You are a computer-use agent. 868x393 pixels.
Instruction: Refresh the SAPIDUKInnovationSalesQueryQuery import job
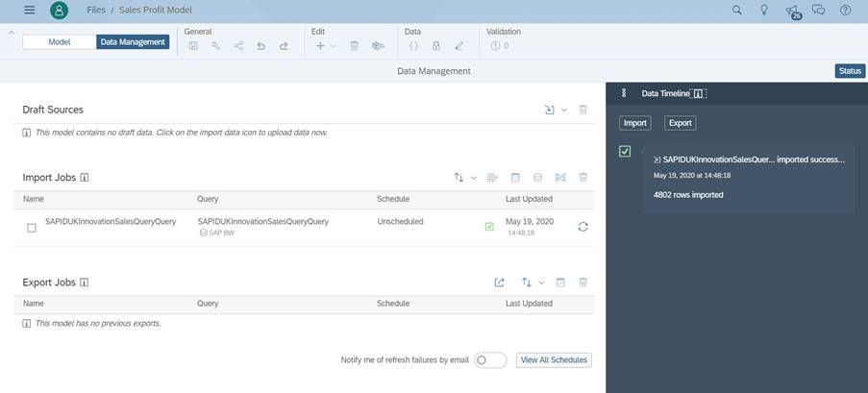point(583,227)
